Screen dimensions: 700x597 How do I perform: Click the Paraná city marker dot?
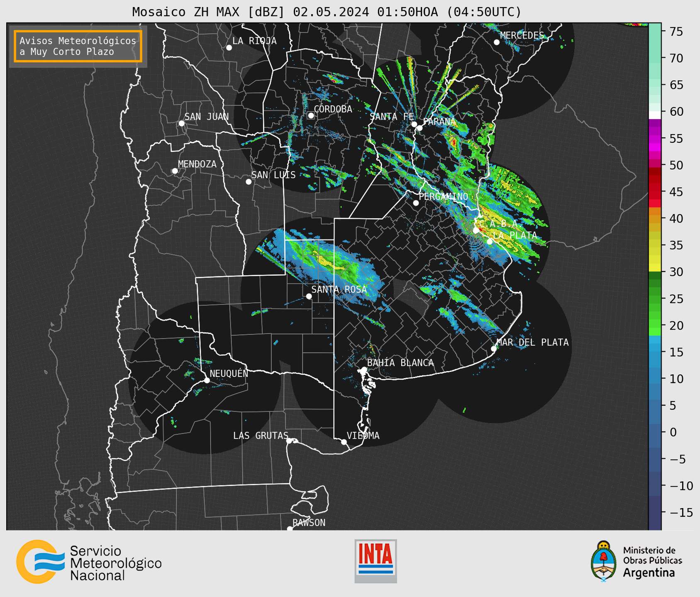coord(420,128)
